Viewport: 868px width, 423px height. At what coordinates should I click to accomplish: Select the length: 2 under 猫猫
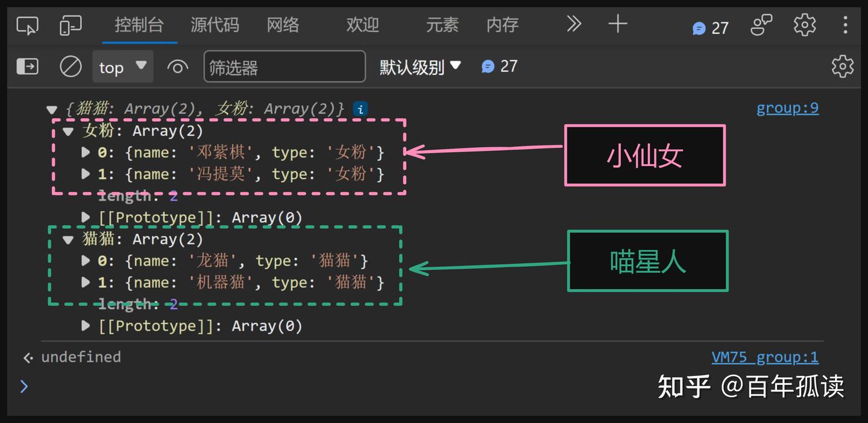coord(138,305)
